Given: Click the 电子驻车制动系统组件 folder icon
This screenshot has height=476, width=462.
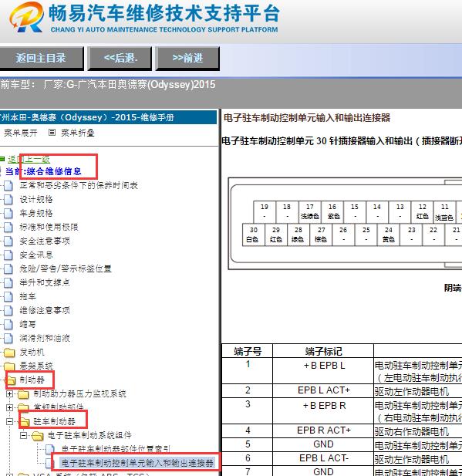Looking at the screenshot, I should pos(38,436).
